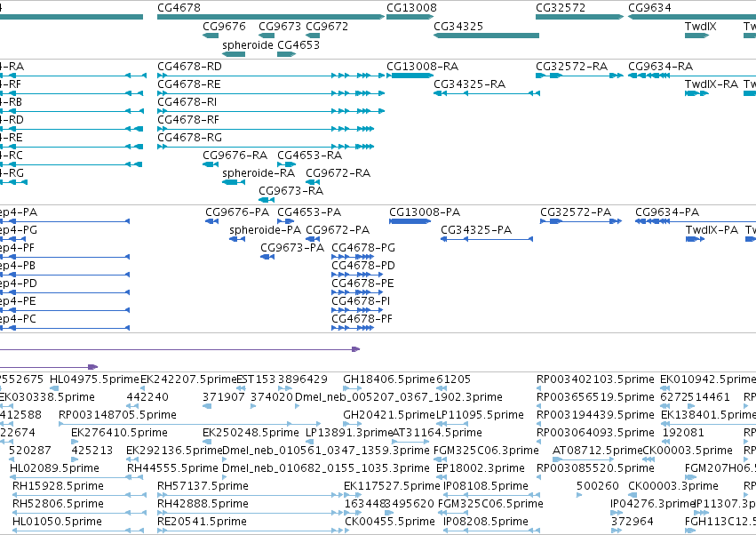Screen dimensions: 756x535
Task: Click the long purple arrow feature
Action: click(x=179, y=349)
